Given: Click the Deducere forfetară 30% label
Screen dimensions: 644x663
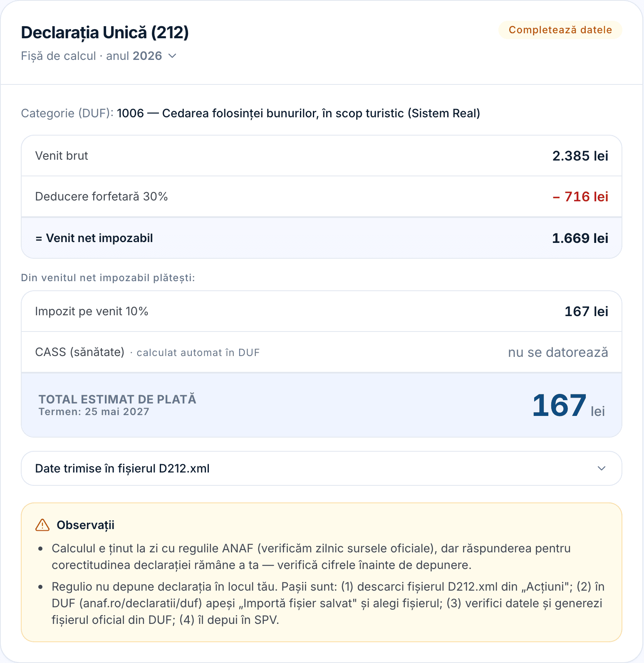Looking at the screenshot, I should (x=102, y=196).
